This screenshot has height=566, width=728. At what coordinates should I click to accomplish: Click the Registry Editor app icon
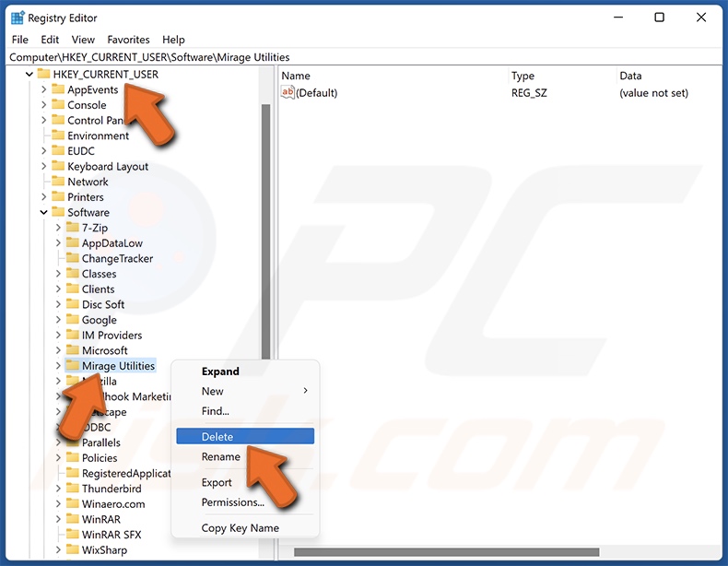[x=18, y=18]
